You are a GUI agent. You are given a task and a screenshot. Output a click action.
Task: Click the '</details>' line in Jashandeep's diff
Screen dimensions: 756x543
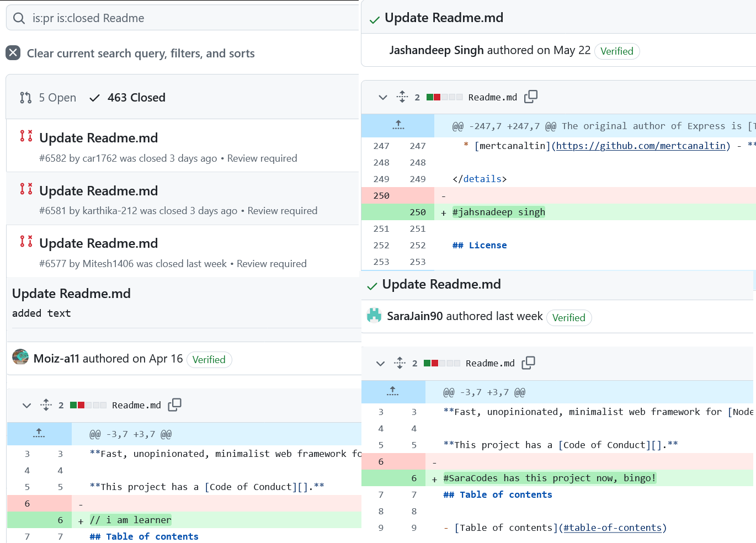[480, 179]
